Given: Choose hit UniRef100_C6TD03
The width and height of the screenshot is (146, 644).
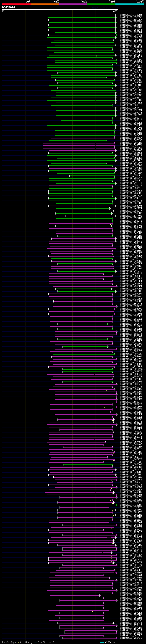Looking at the screenshot, I should tap(131, 128).
